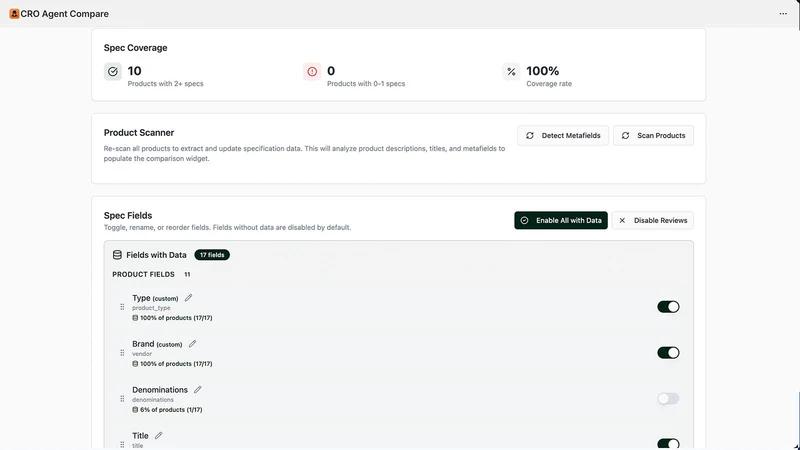Screen dimensions: 800x450
Task: Disable the Type field toggle
Action: (x=668, y=307)
